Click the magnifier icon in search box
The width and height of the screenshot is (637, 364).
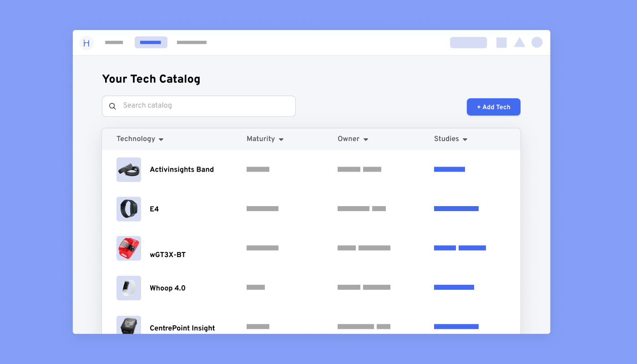click(x=112, y=106)
